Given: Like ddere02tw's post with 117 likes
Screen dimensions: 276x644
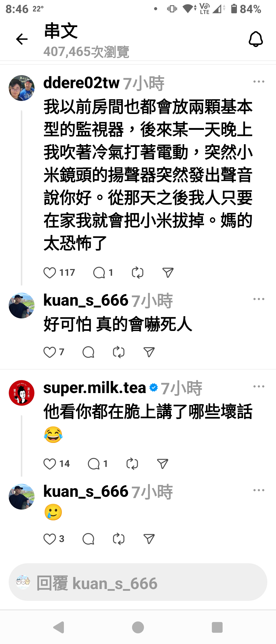Looking at the screenshot, I should pos(50,273).
